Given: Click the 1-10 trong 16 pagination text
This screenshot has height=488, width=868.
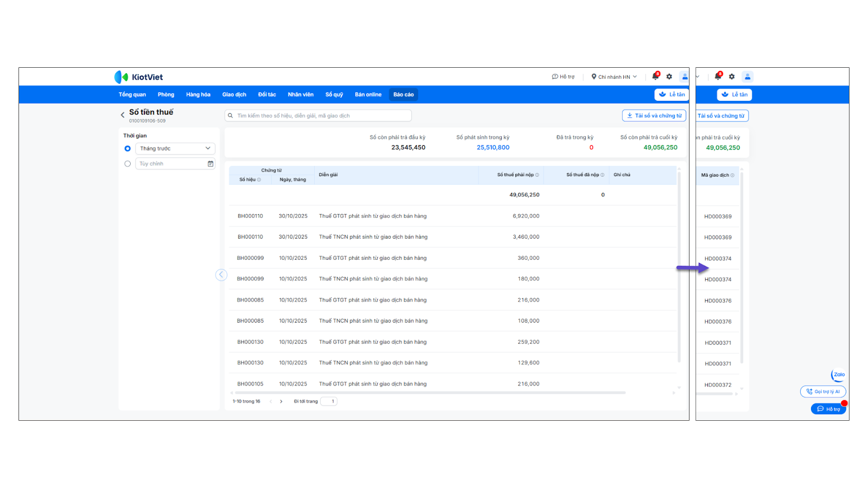Looking at the screenshot, I should 246,402.
